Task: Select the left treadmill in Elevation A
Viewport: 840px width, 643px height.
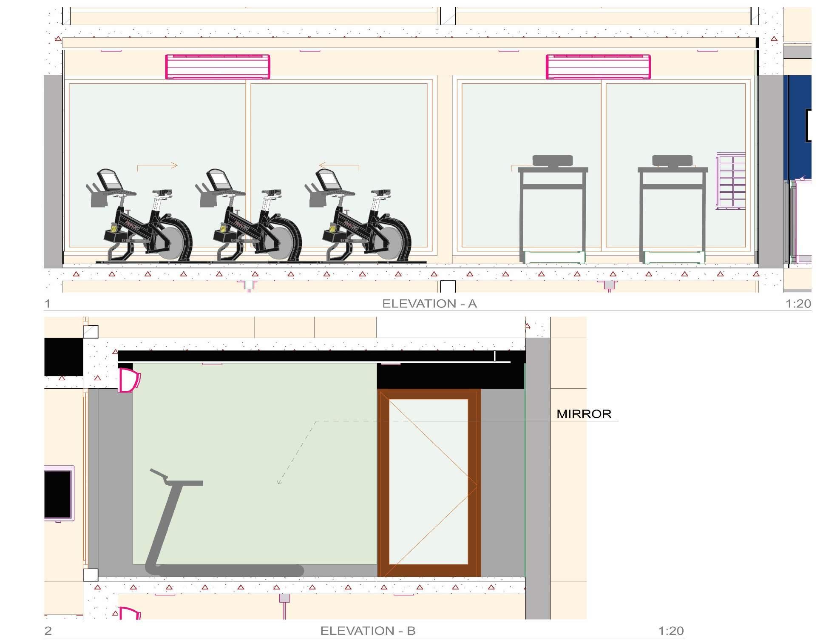Action: tap(553, 209)
